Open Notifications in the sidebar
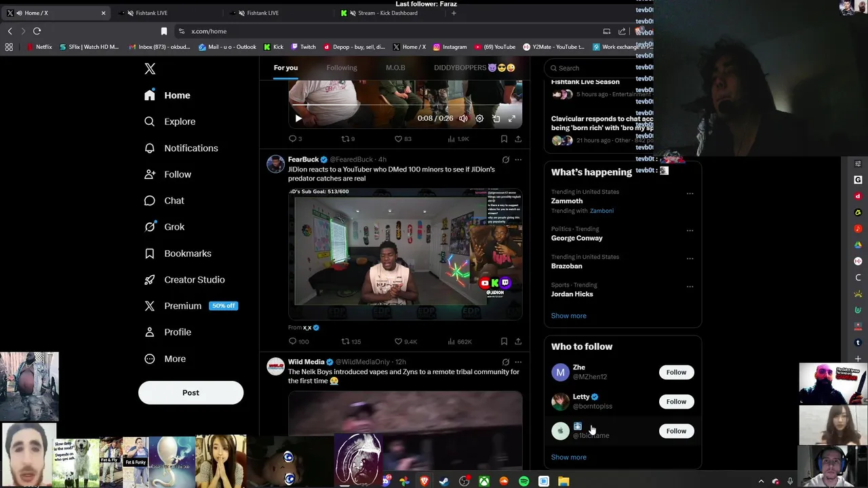868x488 pixels. tap(181, 148)
